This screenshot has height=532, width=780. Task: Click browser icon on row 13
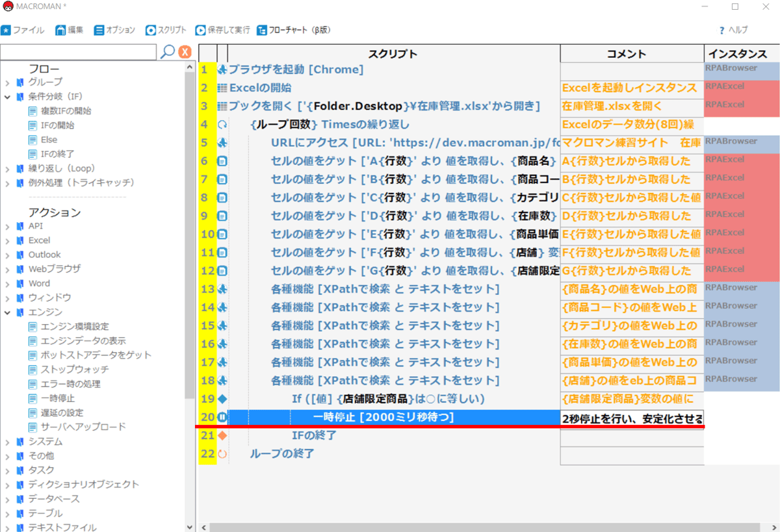(x=222, y=289)
